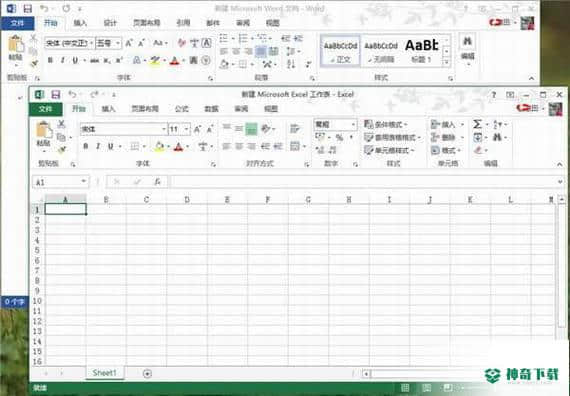Toggle justify alignment in Word paragraph group

click(261, 52)
